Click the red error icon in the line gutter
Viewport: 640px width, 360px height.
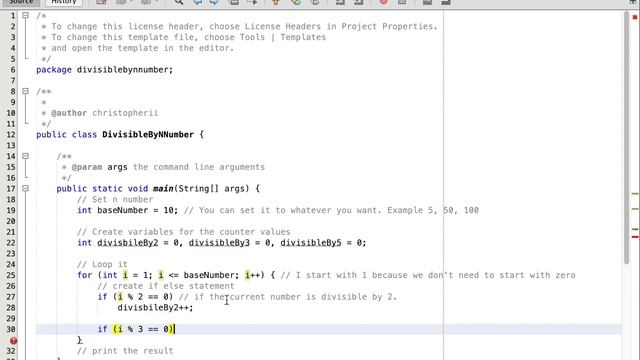pos(13,340)
